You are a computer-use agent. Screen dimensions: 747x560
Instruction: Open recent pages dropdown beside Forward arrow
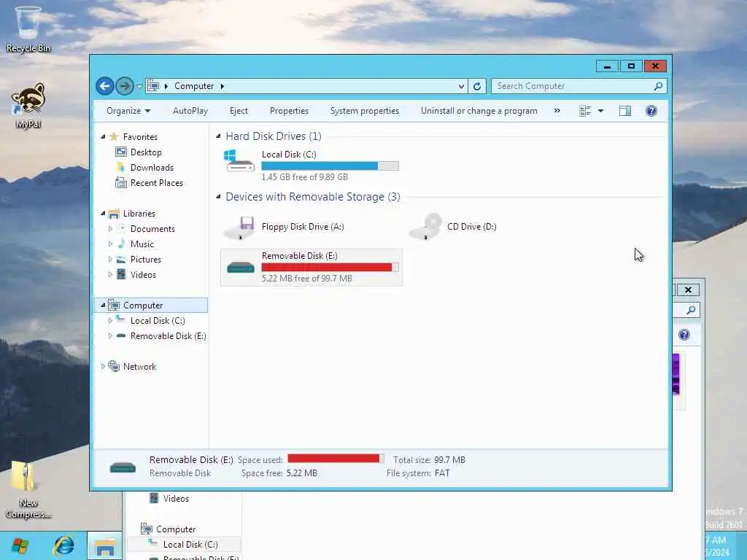[139, 86]
